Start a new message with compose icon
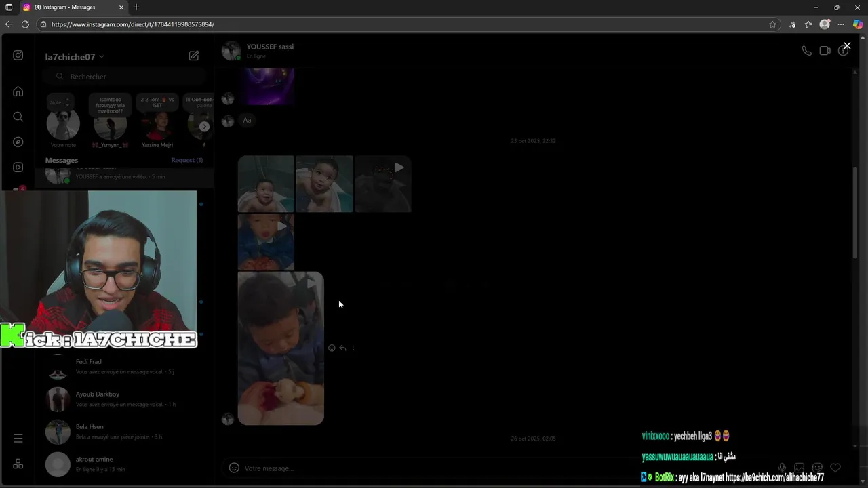 pos(194,56)
